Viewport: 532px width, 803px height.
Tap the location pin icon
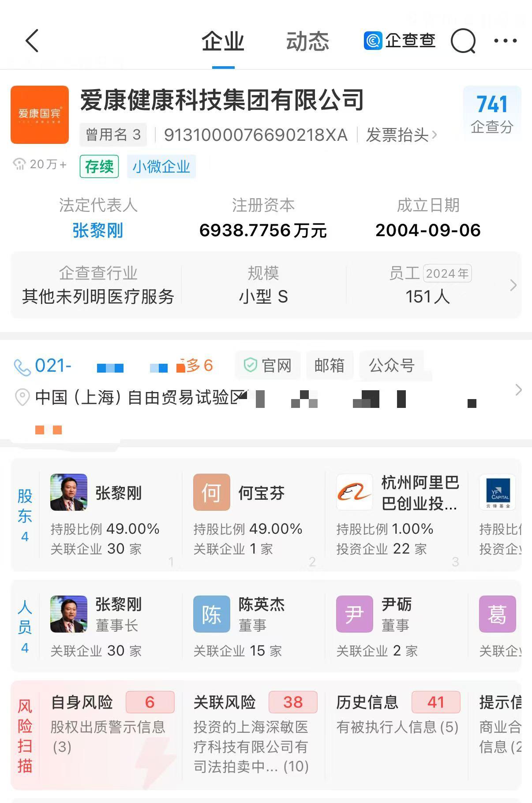[22, 397]
